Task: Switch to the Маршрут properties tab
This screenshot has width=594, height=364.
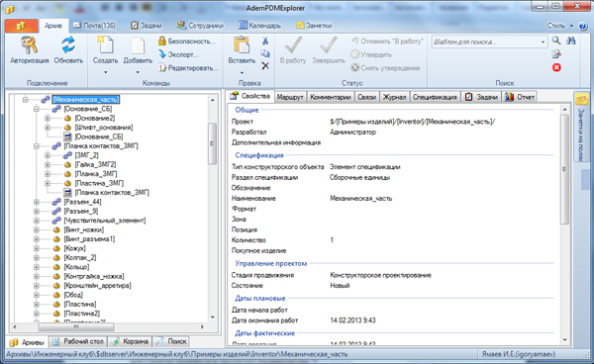Action: coord(290,97)
